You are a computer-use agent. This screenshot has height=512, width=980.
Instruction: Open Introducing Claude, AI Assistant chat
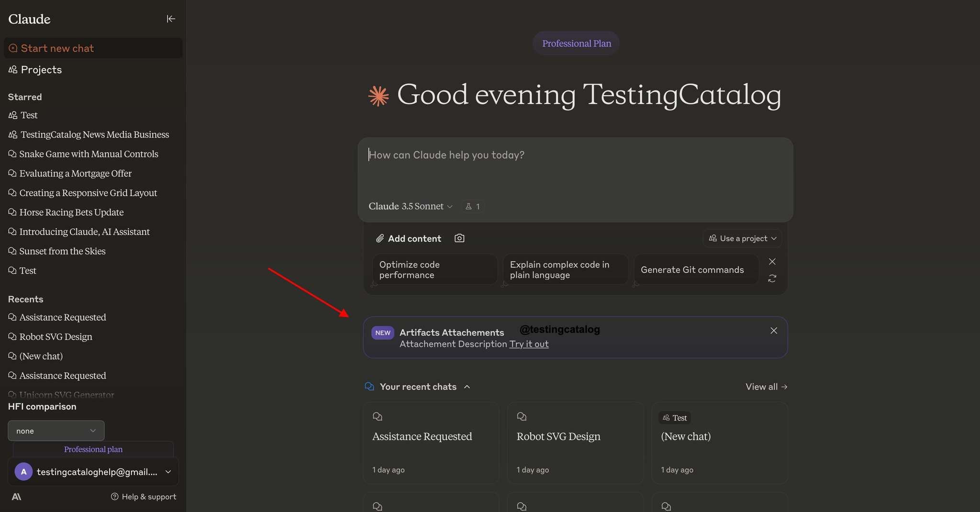pos(79,232)
